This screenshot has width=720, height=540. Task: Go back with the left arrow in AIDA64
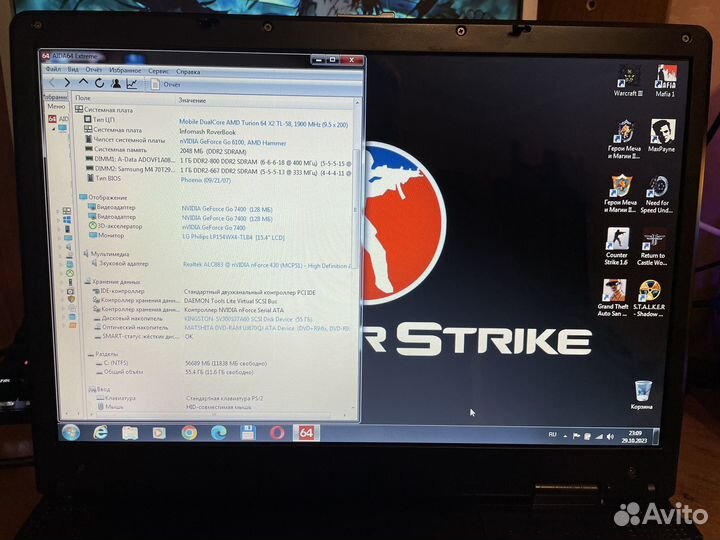point(52,83)
